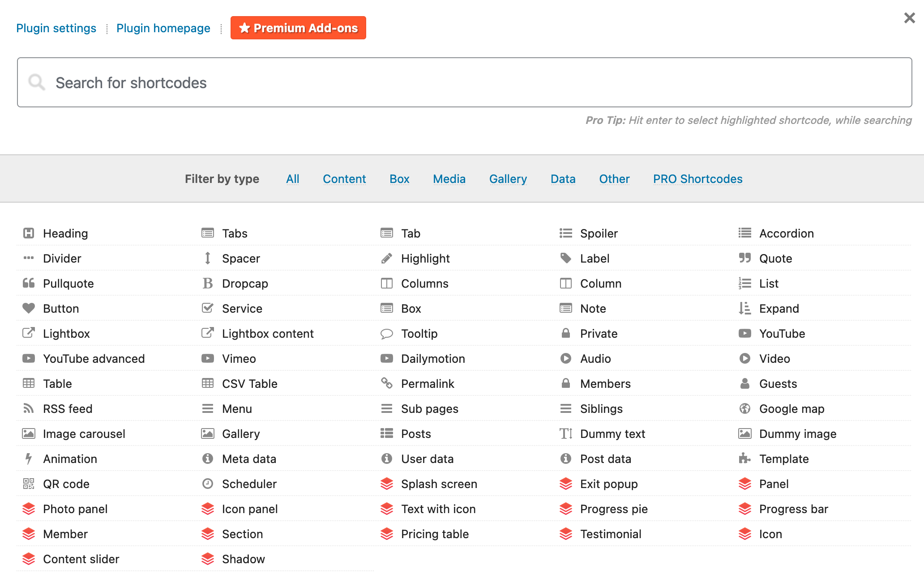
Task: Close the shortcode generator popup
Action: pos(909,18)
